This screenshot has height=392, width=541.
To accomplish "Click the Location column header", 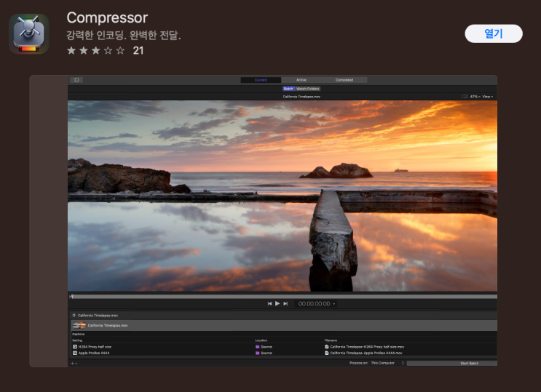I will [261, 340].
